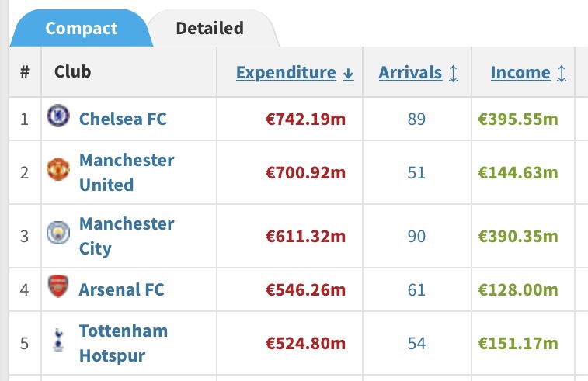Click the Income sort arrows icon
The image size is (588, 381).
562,74
